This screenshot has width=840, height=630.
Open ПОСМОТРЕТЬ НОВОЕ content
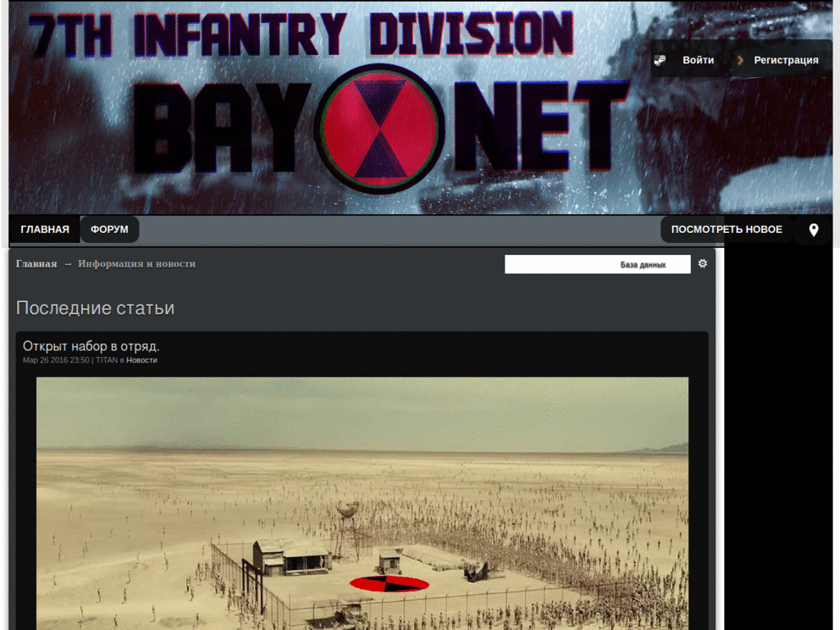tap(727, 230)
